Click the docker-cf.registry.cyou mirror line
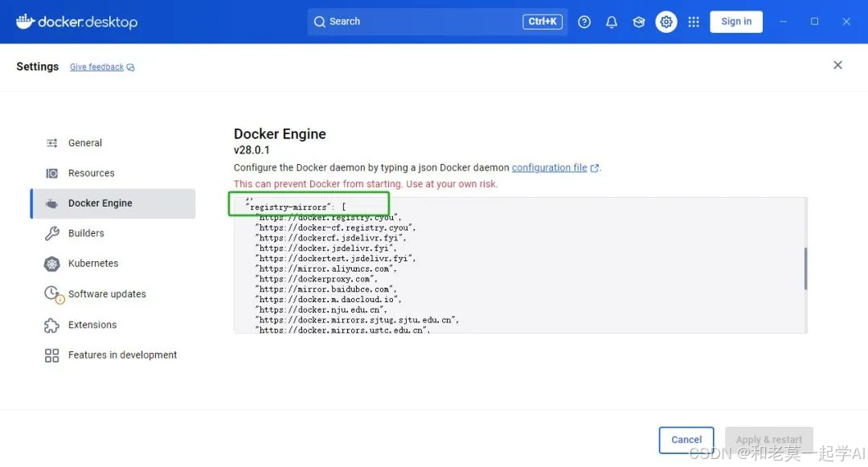 (335, 227)
